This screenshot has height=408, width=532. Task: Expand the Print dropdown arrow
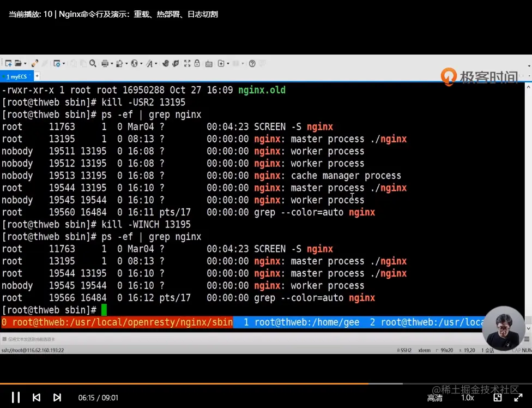[112, 63]
